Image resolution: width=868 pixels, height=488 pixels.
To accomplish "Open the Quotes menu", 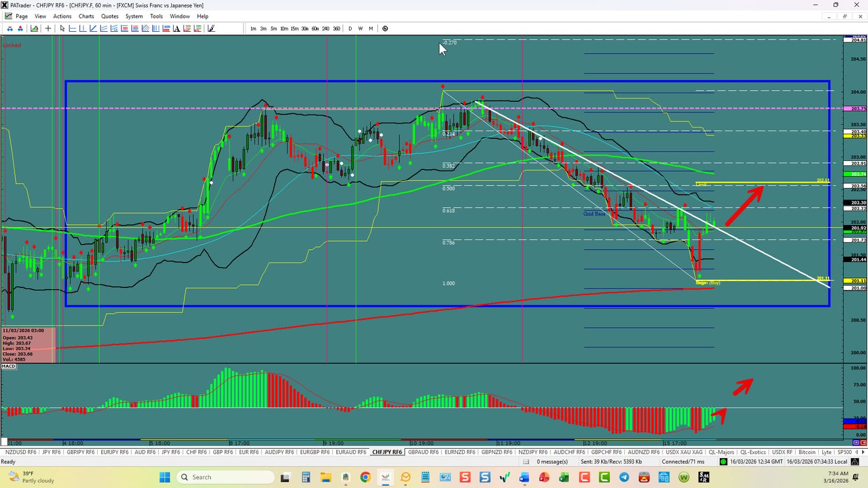I will coord(109,16).
